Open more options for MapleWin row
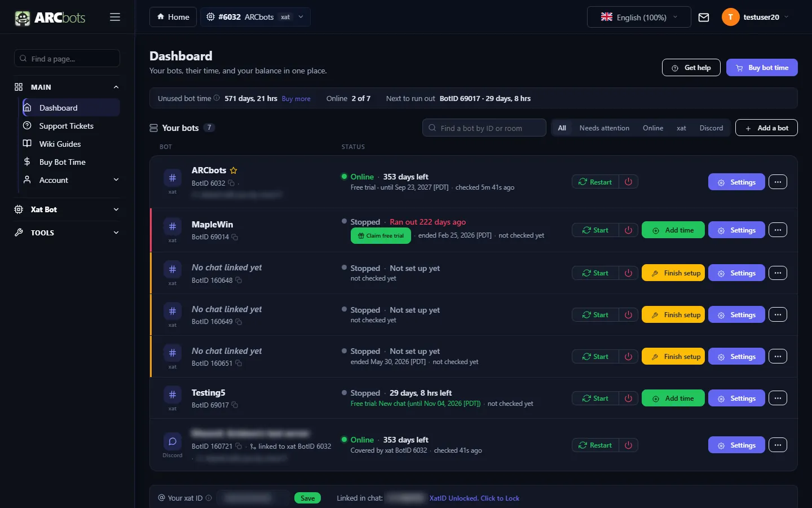812x508 pixels. 778,230
